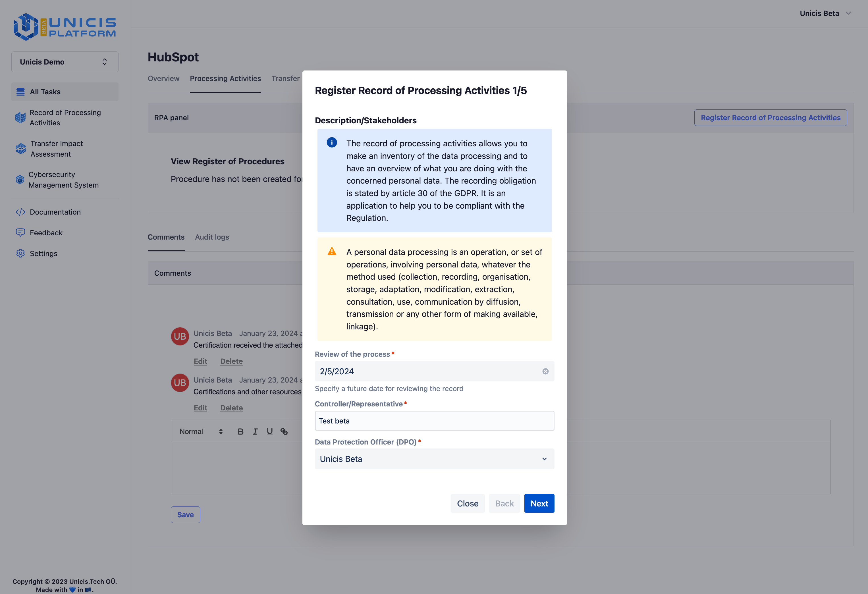The image size is (868, 594).
Task: Toggle underline formatting in comment editor
Action: pos(270,431)
